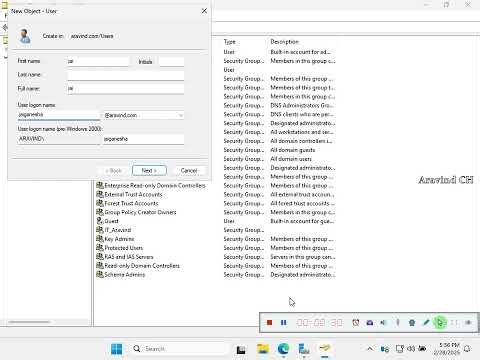The width and height of the screenshot is (480, 360).
Task: Click the Last name input field
Action: [126, 75]
